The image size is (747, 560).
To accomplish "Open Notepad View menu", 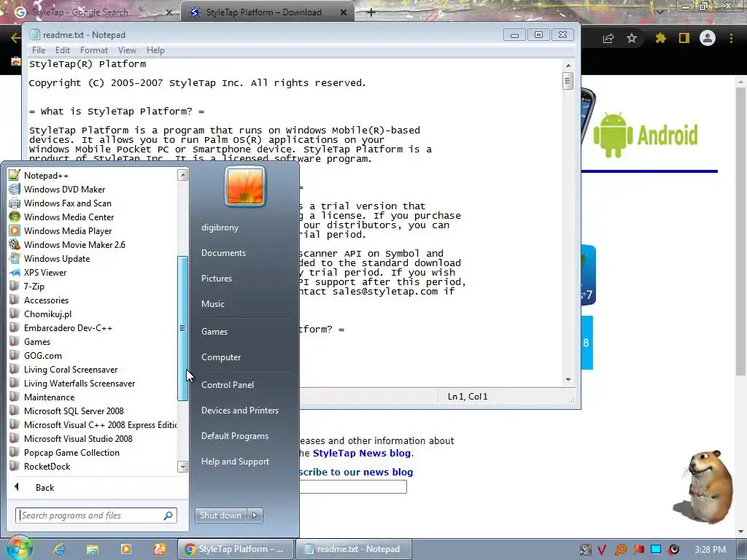I will click(x=127, y=50).
